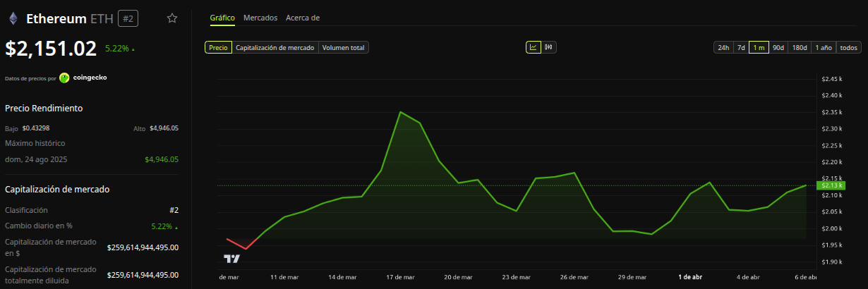Screen dimensions: 868x289
Task: Click Capitalización de mercado en $ label
Action: pos(51,247)
